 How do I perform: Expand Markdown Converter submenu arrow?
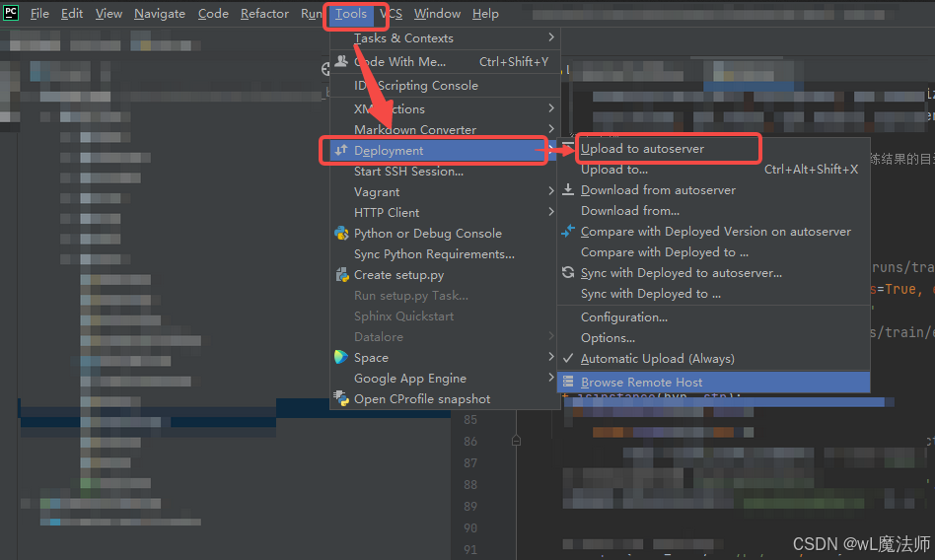click(x=551, y=128)
